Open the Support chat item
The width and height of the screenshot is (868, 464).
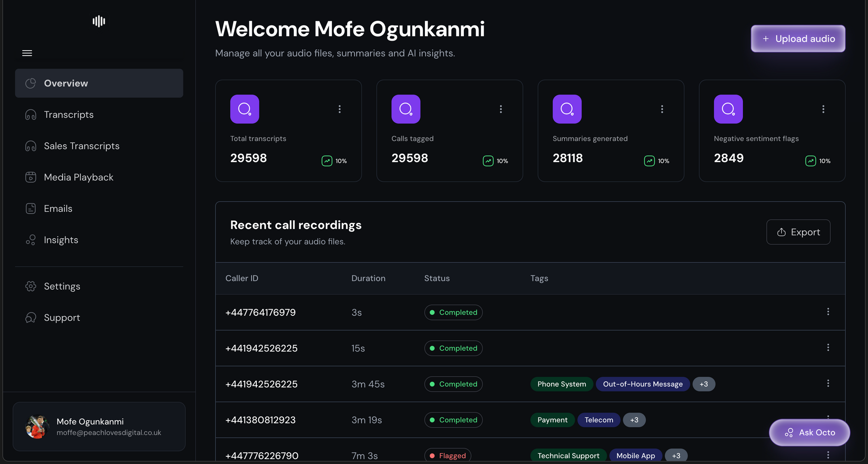61,318
